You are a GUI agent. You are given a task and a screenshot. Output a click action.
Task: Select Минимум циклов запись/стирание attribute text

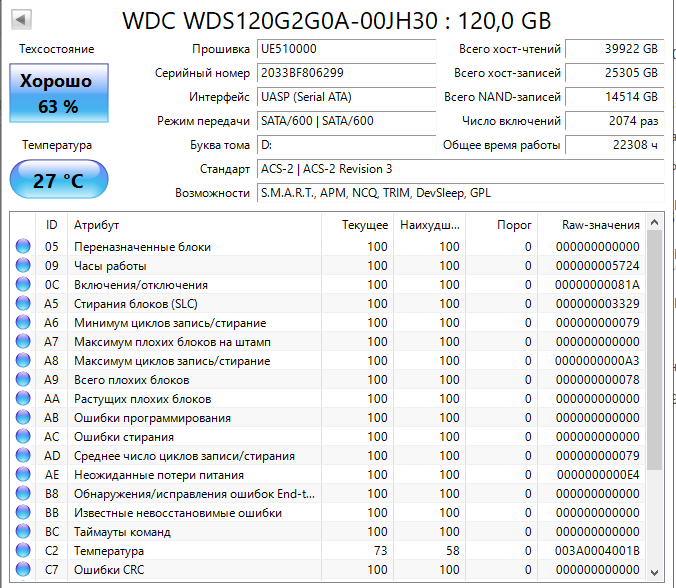click(170, 323)
